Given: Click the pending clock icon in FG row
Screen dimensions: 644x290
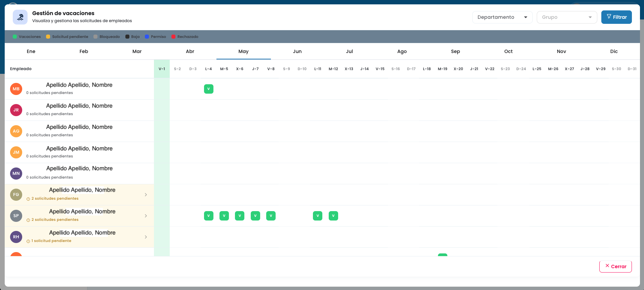Looking at the screenshot, I should (28, 199).
